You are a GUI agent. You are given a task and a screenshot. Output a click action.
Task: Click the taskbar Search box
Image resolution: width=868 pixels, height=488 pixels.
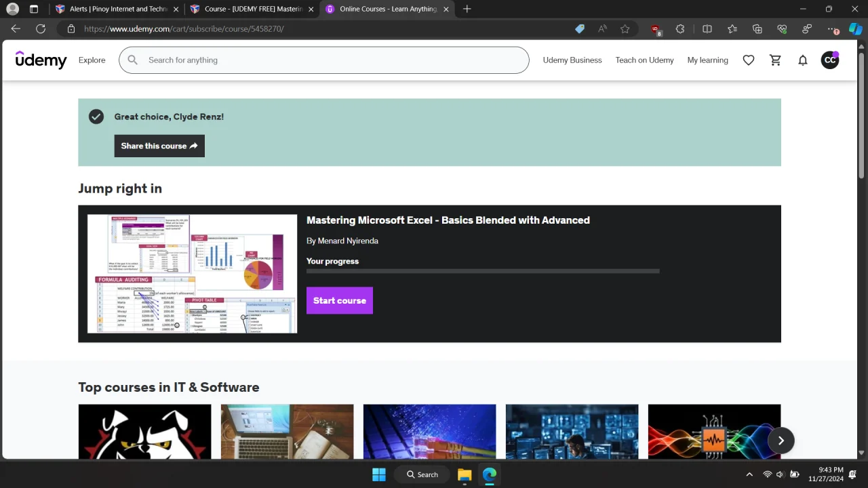tap(422, 474)
